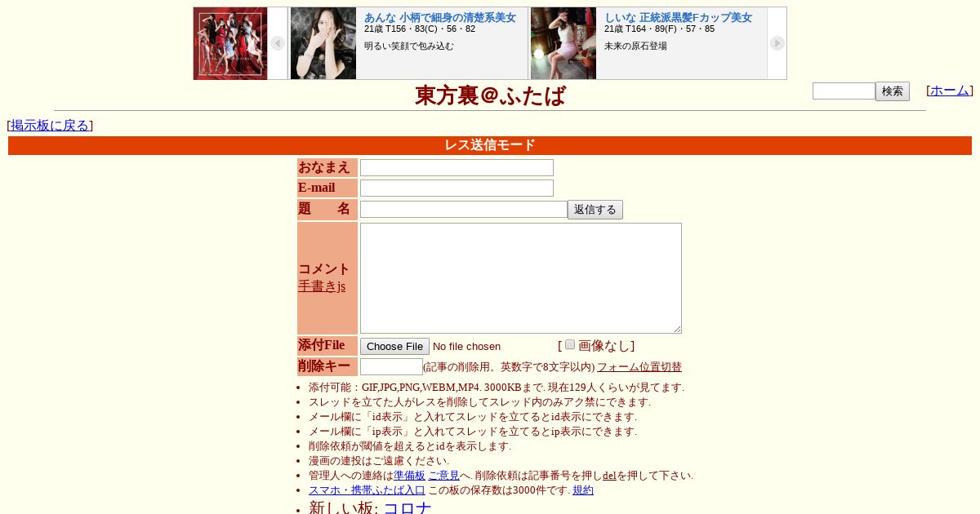This screenshot has height=514, width=980.
Task: Click the Choose File button
Action: 394,347
